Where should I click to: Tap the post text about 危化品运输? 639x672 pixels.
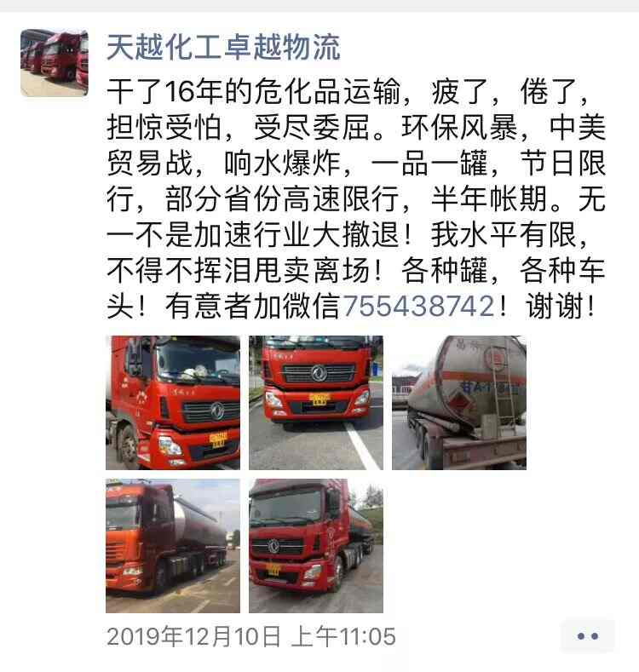coord(356,198)
